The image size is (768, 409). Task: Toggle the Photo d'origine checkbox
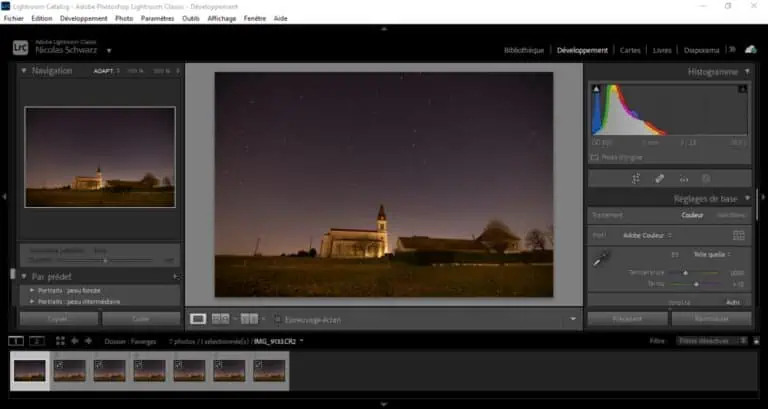[595, 158]
